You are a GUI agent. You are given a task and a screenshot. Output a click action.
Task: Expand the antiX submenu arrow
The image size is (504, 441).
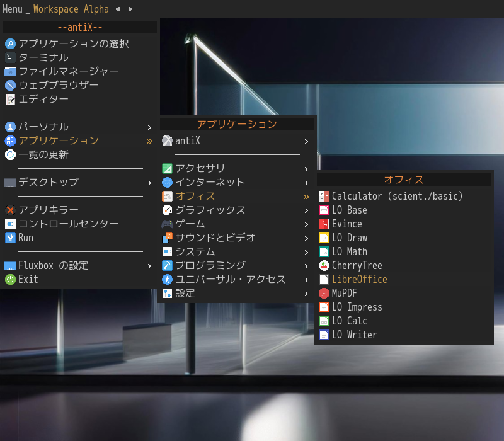306,141
